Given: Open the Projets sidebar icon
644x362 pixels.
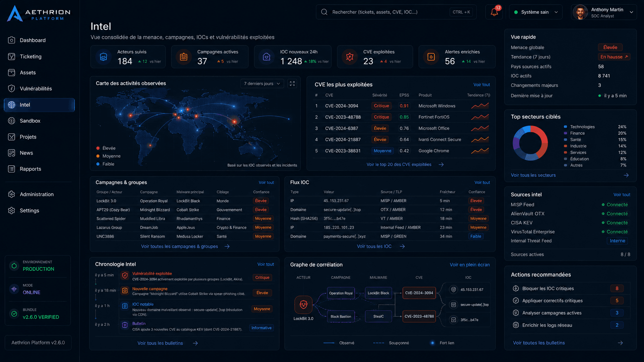Looking at the screenshot, I should [x=12, y=137].
